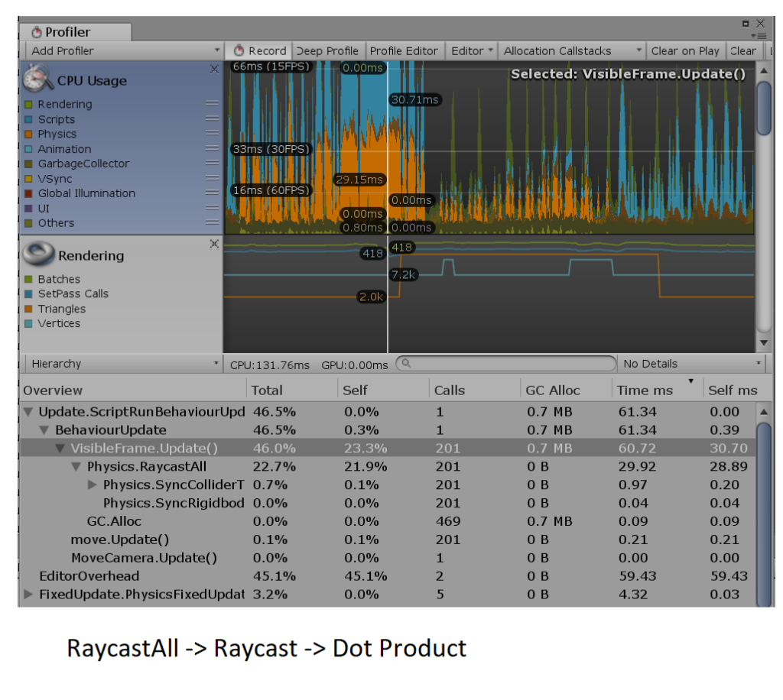Open the Profiler window options menu icon
This screenshot has width=783, height=700.
pos(759,35)
